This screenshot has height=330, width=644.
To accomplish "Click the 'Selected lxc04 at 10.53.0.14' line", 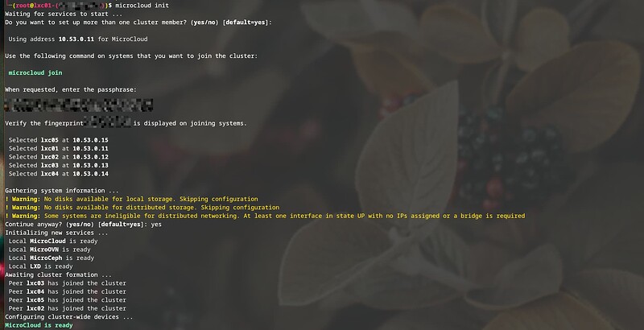I will click(x=58, y=174).
